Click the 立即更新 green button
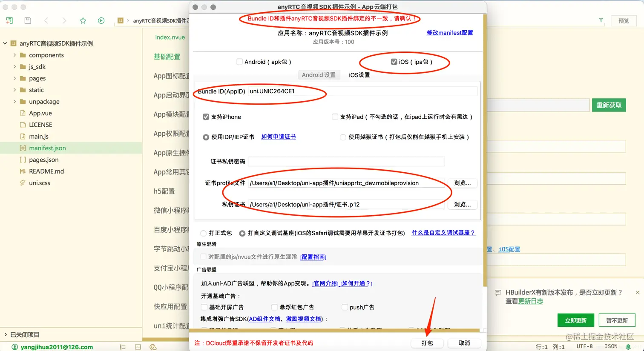The image size is (644, 351). tap(576, 320)
